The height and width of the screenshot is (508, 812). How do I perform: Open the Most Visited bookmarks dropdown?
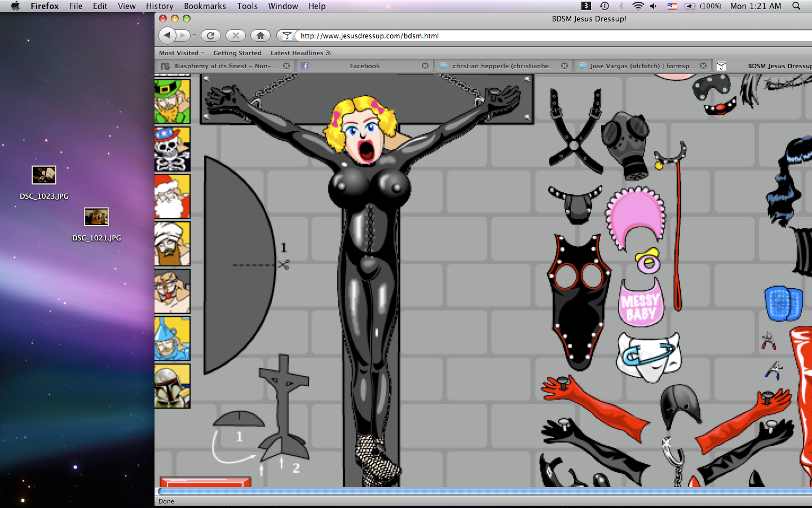tap(182, 53)
